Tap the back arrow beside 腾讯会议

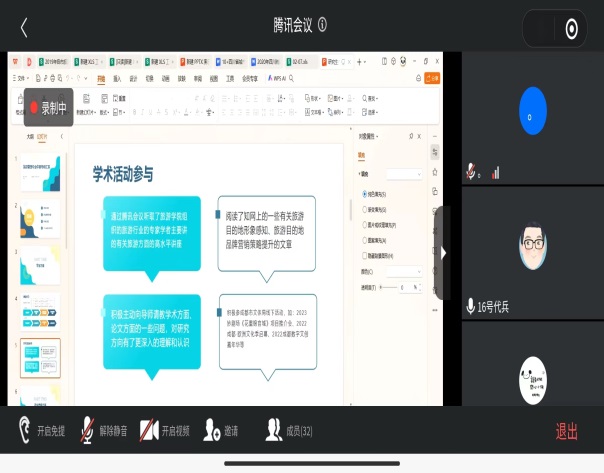tap(24, 27)
